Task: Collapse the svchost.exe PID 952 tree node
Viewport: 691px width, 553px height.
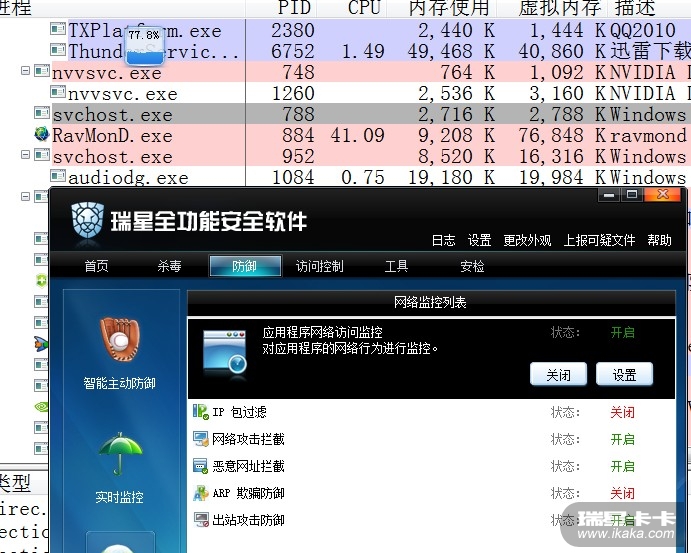Action: coord(26,154)
